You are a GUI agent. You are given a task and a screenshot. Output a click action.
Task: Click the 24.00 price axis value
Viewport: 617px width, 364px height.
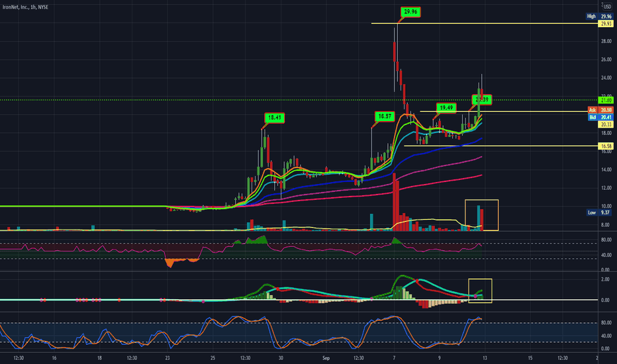tap(606, 78)
